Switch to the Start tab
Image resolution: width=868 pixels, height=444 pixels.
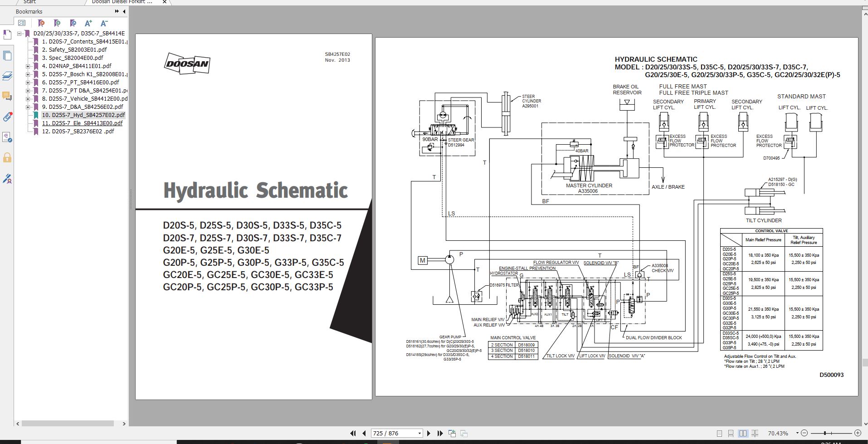[x=29, y=2]
